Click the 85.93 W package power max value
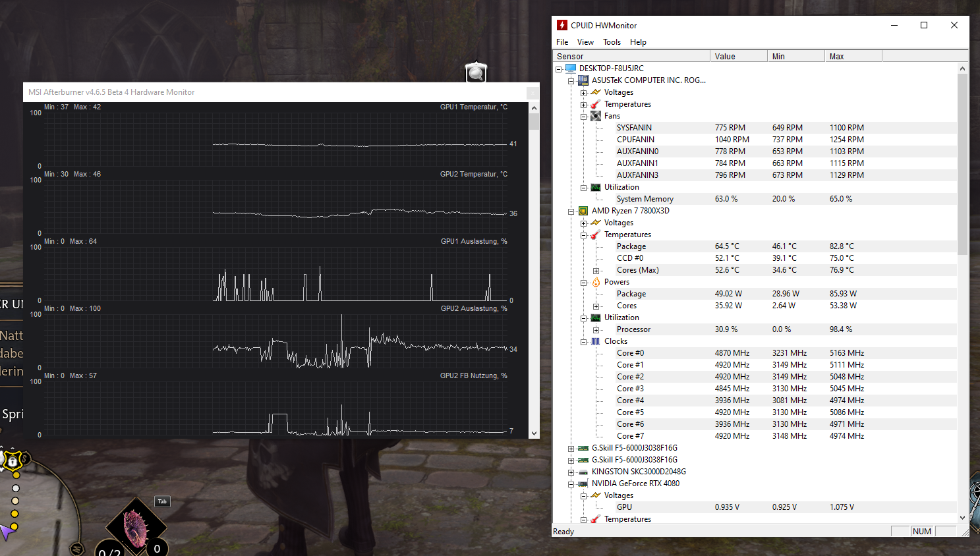Viewport: 980px width, 556px height. coord(843,294)
